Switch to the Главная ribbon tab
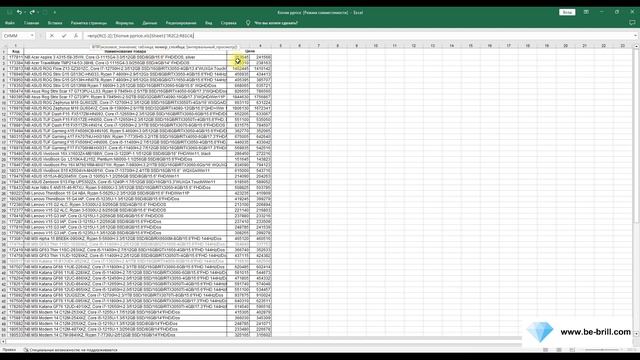The height and width of the screenshot is (360, 640). tap(31, 23)
